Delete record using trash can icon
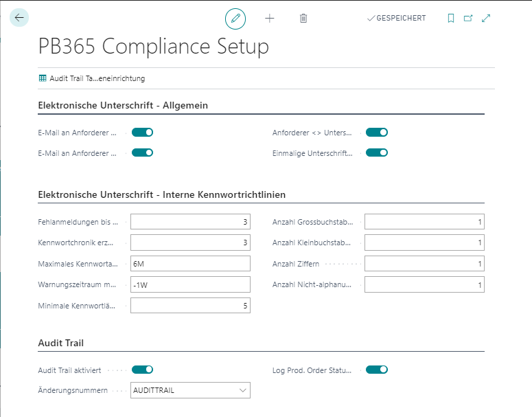532x417 pixels. pos(303,19)
